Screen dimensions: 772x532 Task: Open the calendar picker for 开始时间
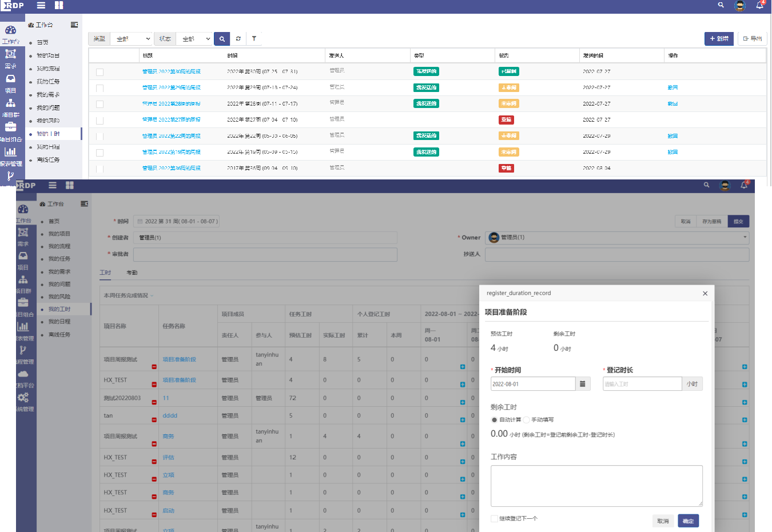click(582, 384)
